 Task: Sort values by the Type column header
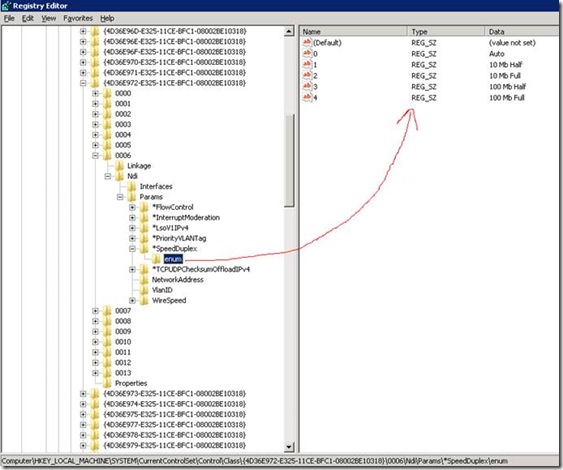point(446,32)
